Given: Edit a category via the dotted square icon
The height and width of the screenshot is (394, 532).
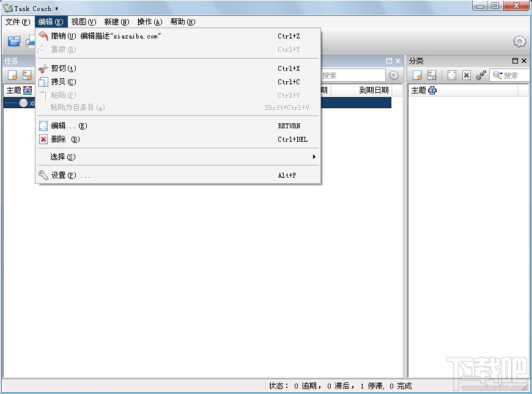Looking at the screenshot, I should [451, 75].
